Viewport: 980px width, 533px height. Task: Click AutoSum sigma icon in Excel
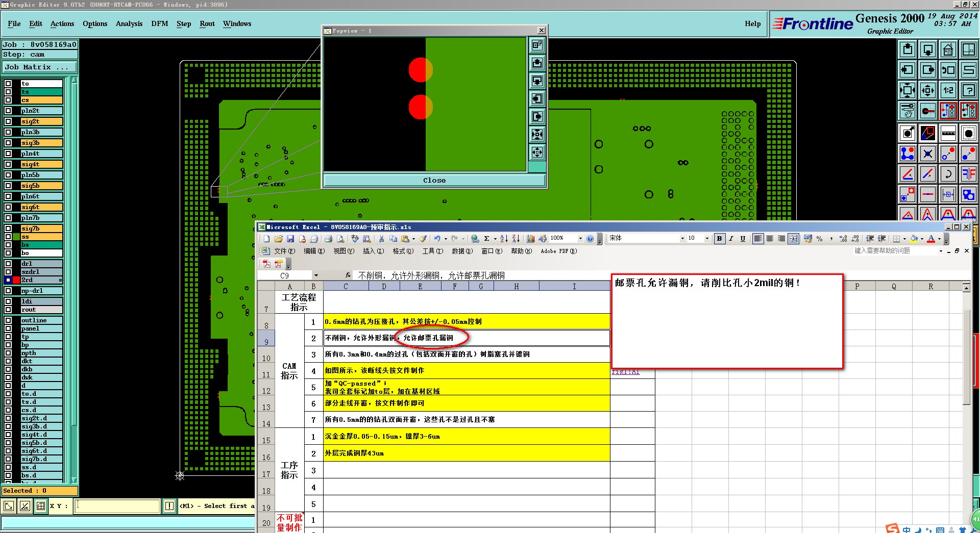point(487,238)
